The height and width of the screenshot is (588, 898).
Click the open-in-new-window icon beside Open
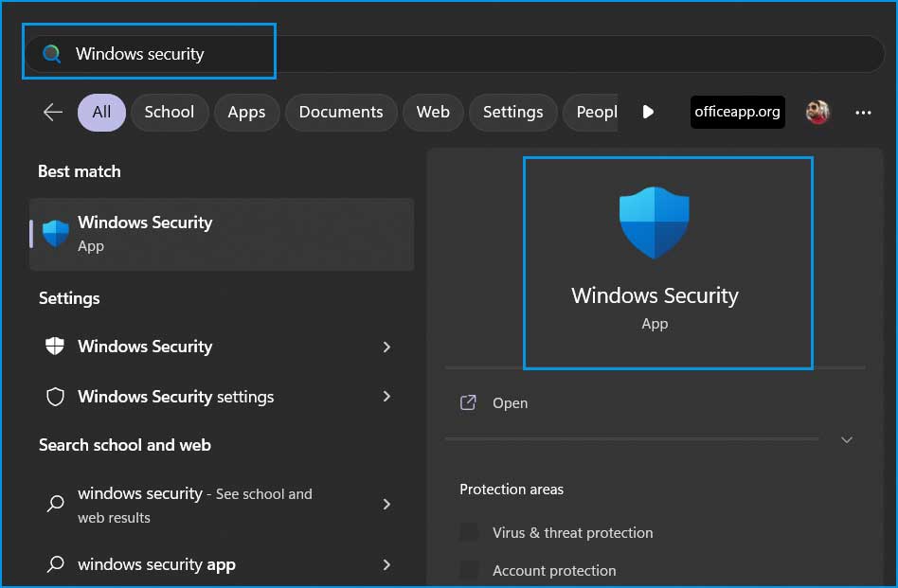click(468, 402)
